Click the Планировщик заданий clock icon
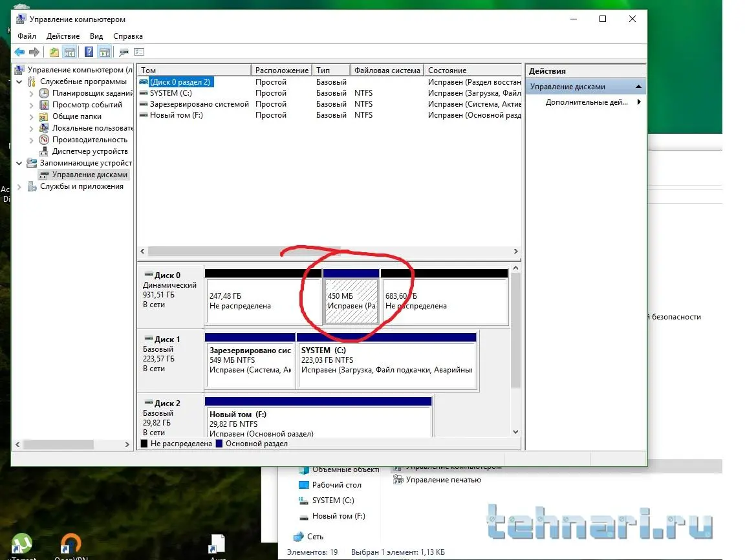Viewport: 745px width, 560px height. coord(44,93)
